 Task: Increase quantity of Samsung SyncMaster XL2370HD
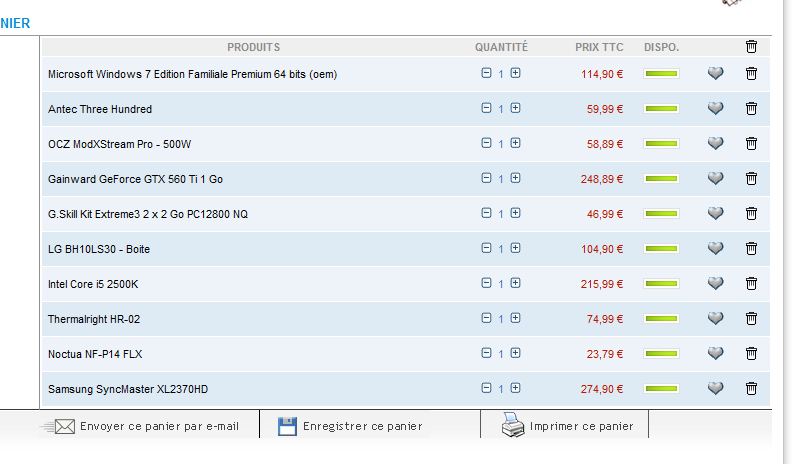coord(515,388)
